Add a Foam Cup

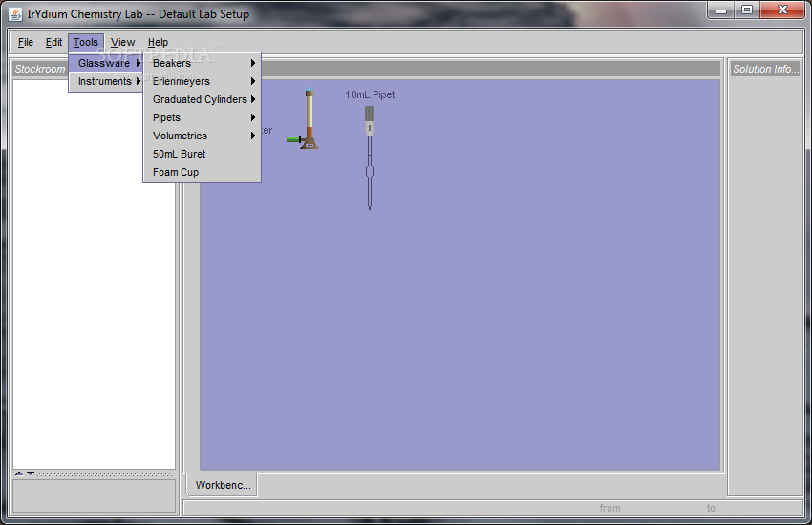pyautogui.click(x=202, y=172)
